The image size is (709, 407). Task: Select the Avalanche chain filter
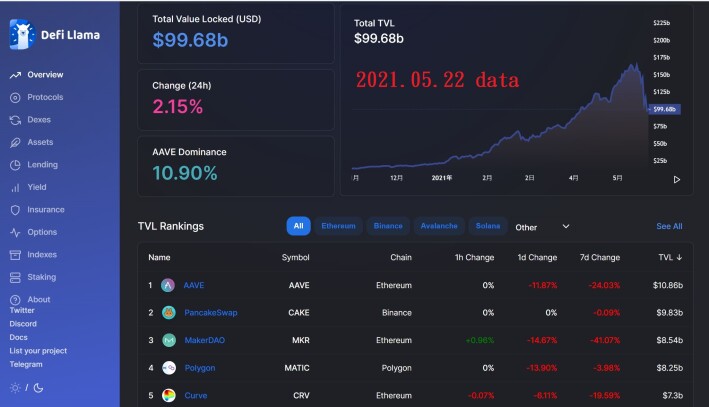439,226
